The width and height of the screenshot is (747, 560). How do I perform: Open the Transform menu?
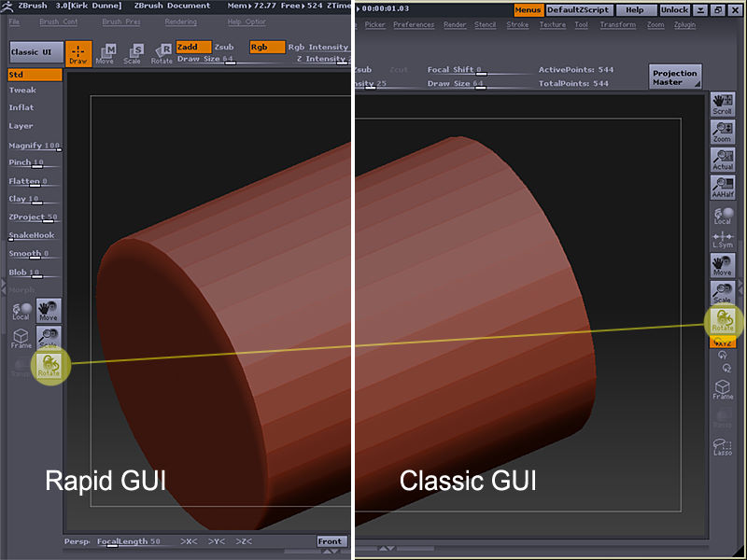pos(618,25)
